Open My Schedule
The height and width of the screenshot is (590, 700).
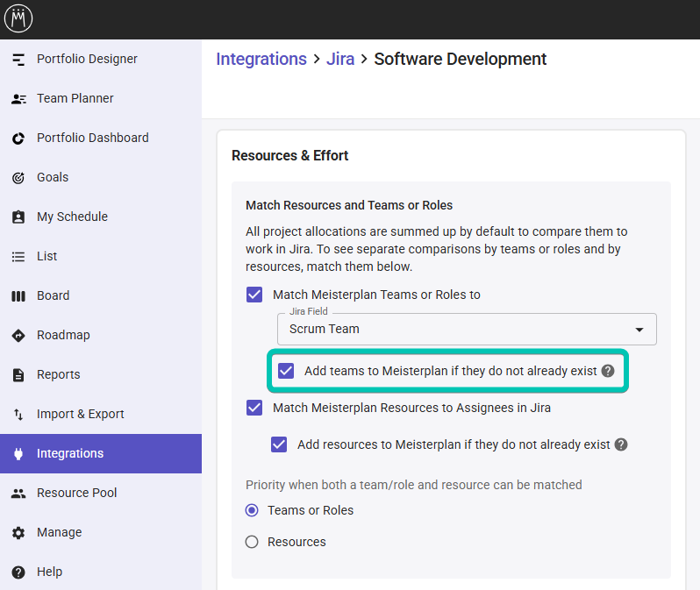click(101, 217)
